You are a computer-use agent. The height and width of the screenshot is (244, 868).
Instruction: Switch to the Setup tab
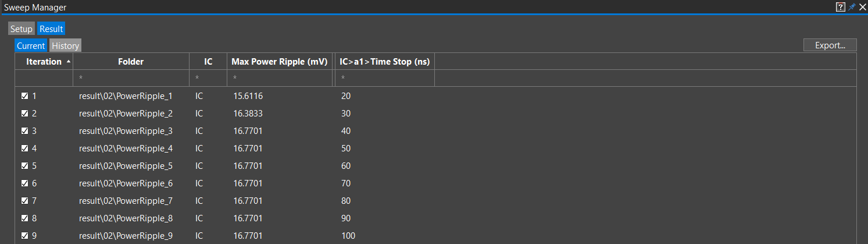tap(22, 29)
